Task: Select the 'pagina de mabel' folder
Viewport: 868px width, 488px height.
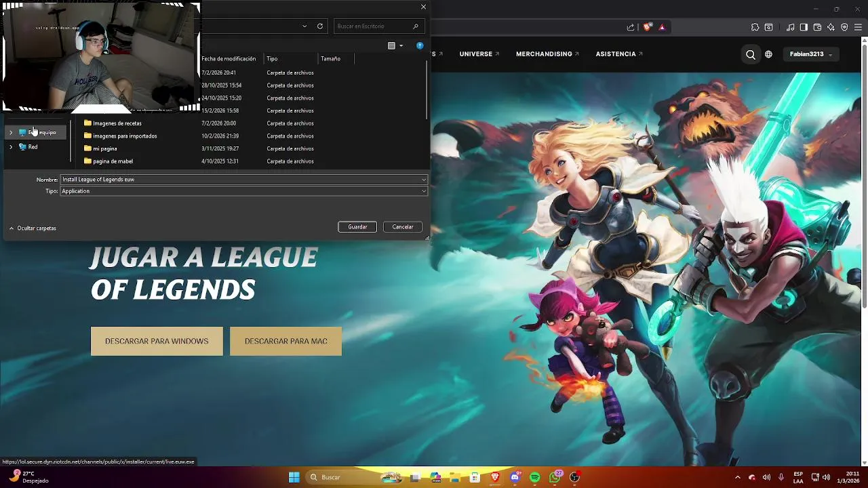Action: click(108, 161)
